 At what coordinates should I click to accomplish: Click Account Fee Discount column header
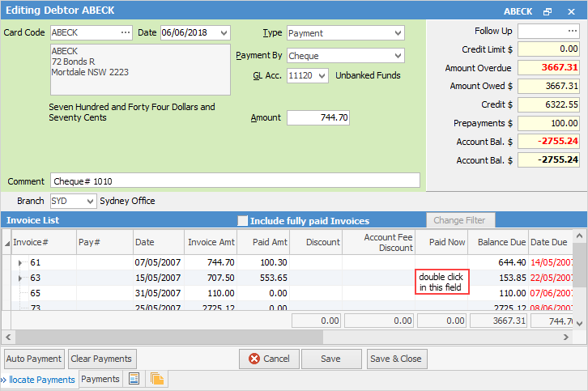pyautogui.click(x=379, y=242)
